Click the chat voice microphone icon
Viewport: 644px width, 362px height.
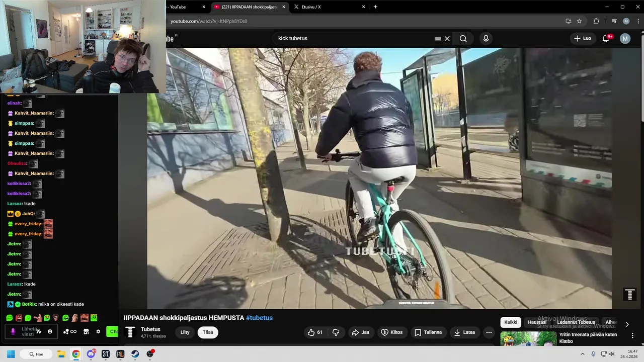tap(13, 332)
